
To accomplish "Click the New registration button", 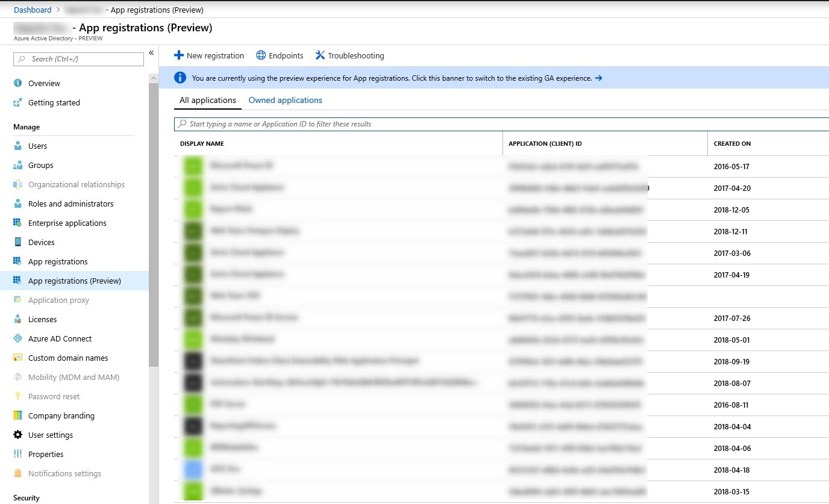I will (x=209, y=55).
